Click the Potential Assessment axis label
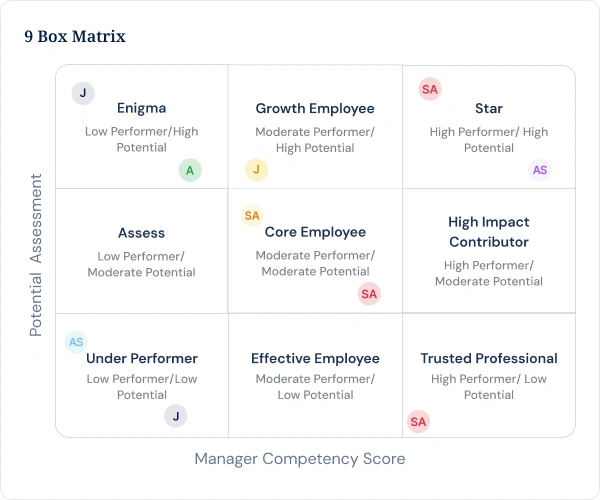 click(36, 255)
